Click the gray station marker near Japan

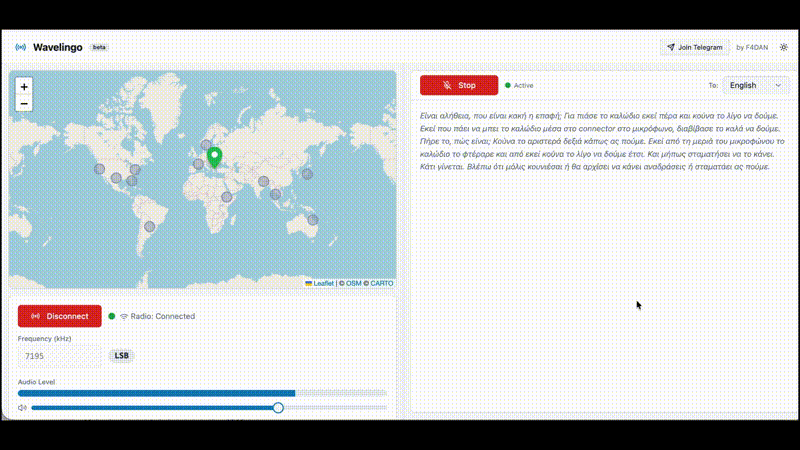[x=307, y=174]
